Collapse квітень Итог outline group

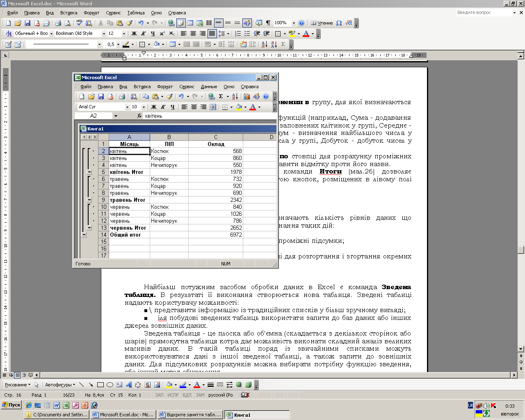point(89,172)
